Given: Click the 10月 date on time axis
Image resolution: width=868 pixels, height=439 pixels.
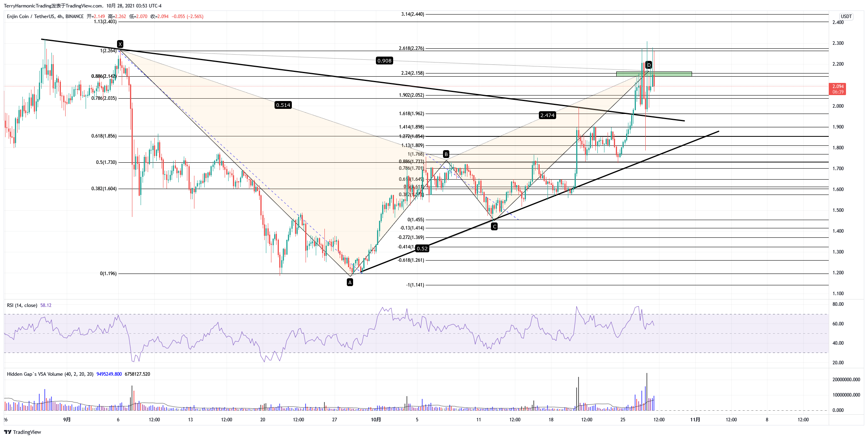Looking at the screenshot, I should [376, 420].
